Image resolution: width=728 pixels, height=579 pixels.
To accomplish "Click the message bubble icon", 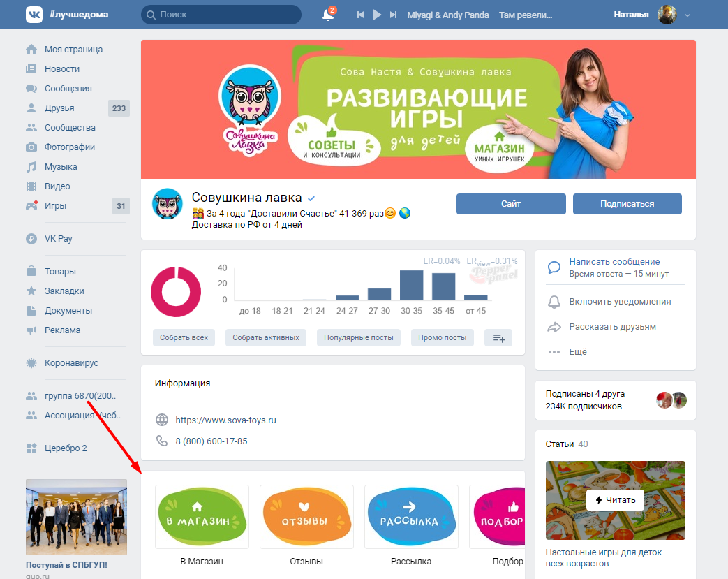I will click(x=554, y=267).
